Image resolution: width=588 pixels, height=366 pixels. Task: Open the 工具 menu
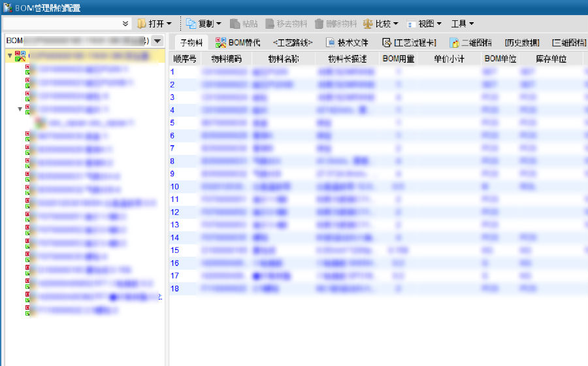(463, 24)
